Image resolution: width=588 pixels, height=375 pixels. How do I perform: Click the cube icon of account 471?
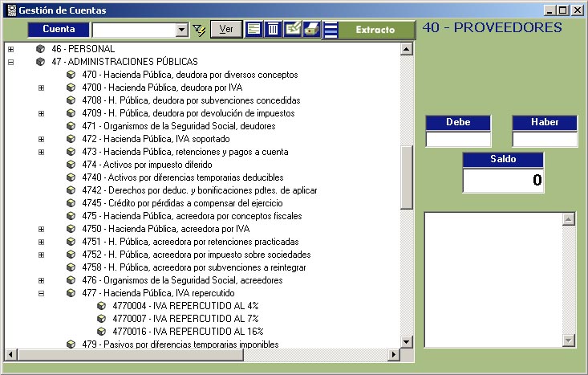pos(71,126)
